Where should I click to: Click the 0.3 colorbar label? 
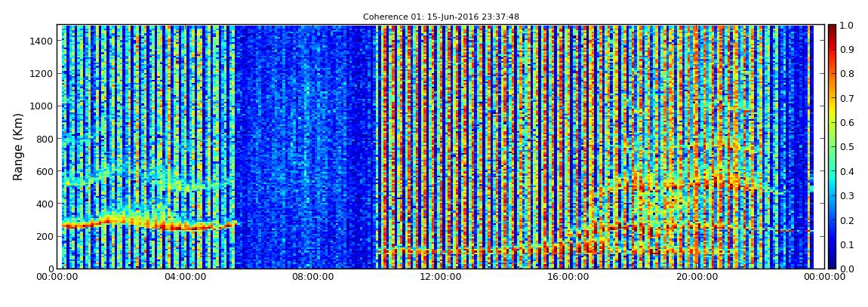coord(846,196)
